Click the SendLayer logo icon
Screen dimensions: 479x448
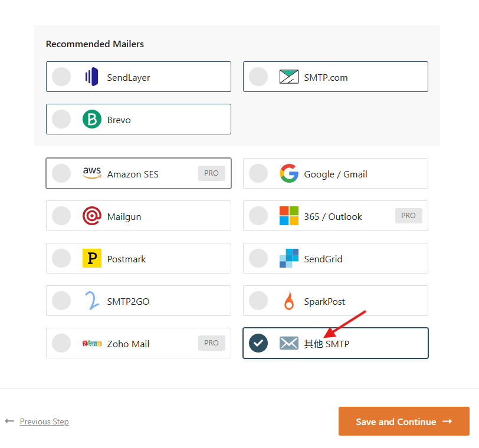click(91, 77)
